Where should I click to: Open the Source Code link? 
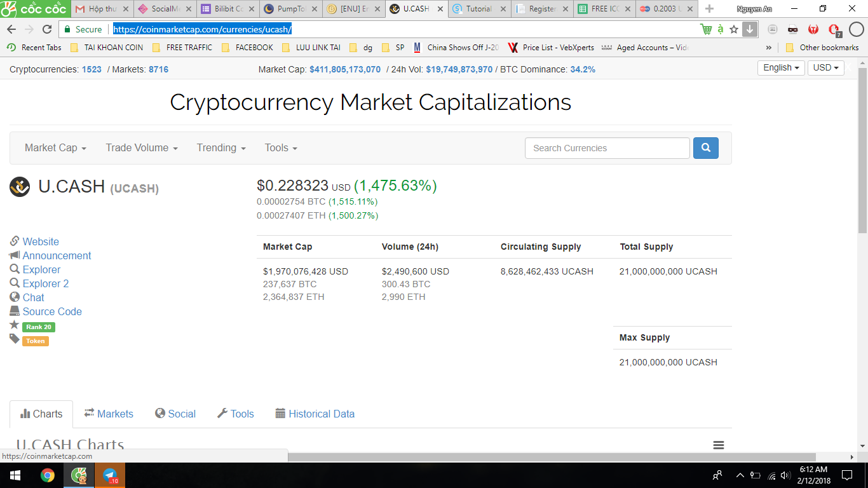pyautogui.click(x=52, y=312)
